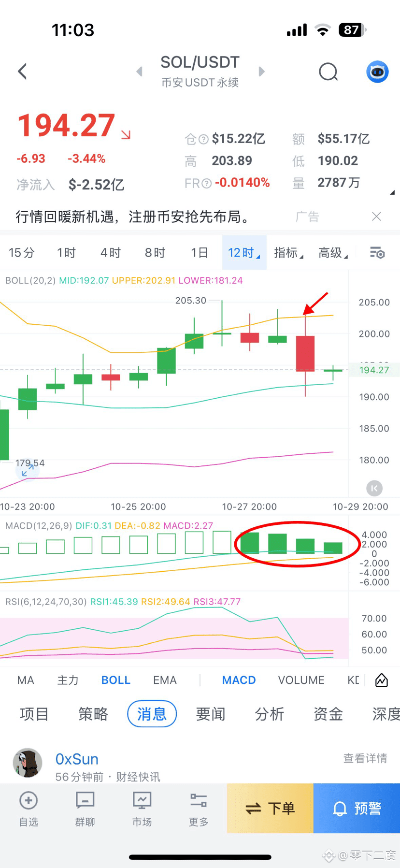Screen dimensions: 400x868
Task: Open the blue robot assistant icon
Action: (x=377, y=72)
